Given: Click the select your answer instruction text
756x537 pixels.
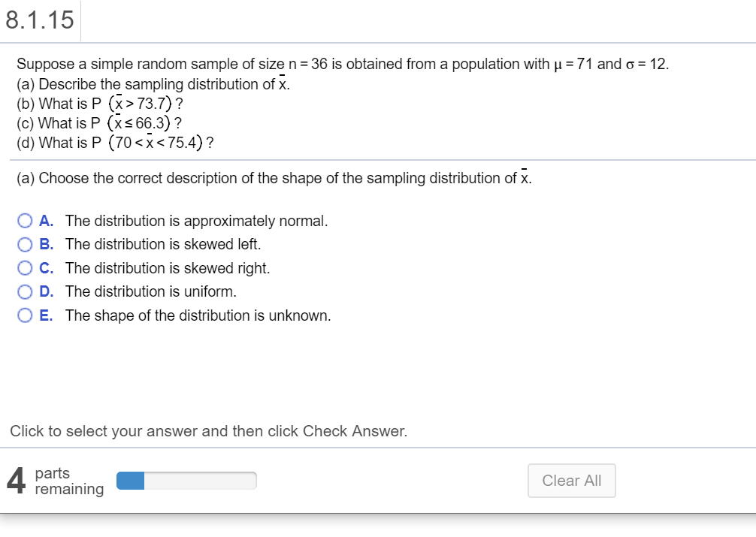Looking at the screenshot, I should 208,430.
